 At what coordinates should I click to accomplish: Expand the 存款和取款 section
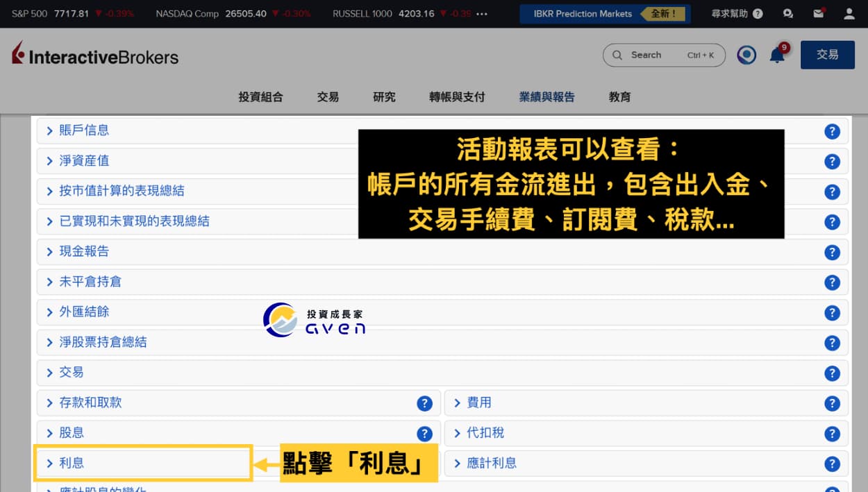pyautogui.click(x=239, y=402)
